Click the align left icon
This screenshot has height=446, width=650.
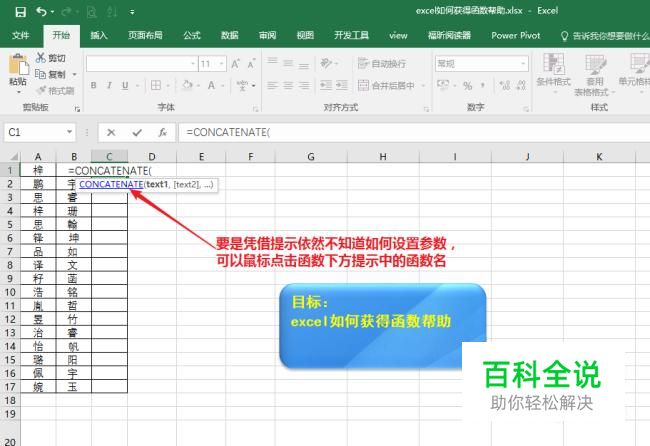point(272,85)
